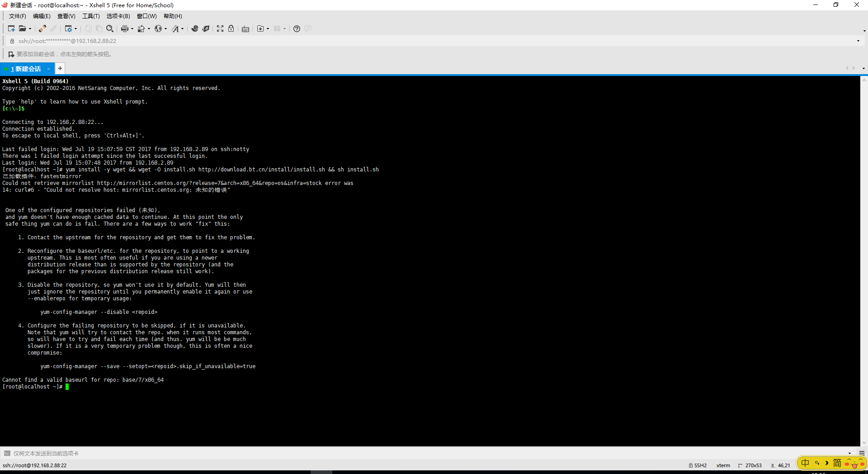Open the 工具(T) menu
Image resolution: width=868 pixels, height=474 pixels.
coord(91,16)
